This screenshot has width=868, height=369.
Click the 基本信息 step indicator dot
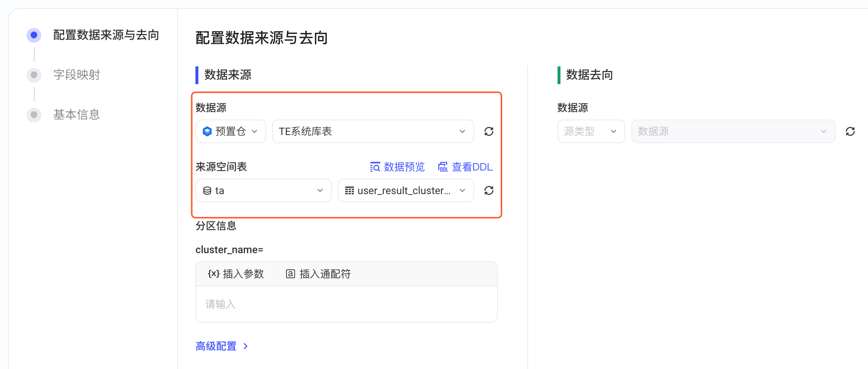click(34, 115)
